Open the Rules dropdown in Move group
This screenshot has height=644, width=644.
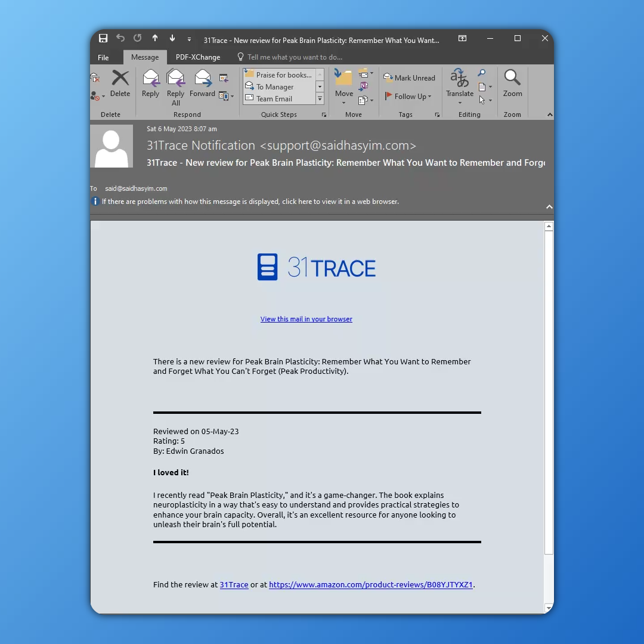coord(366,74)
